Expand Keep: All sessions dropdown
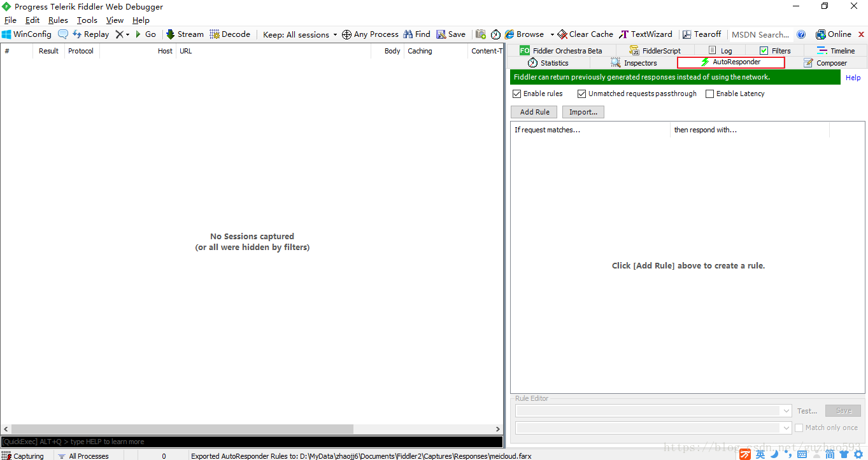Image resolution: width=868 pixels, height=460 pixels. pyautogui.click(x=300, y=34)
